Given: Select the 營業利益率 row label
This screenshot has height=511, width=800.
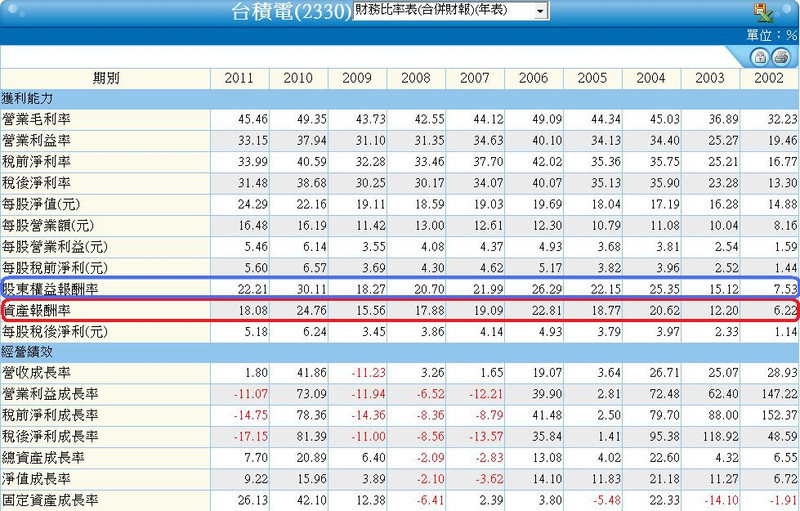Looking at the screenshot, I should click(x=36, y=141).
